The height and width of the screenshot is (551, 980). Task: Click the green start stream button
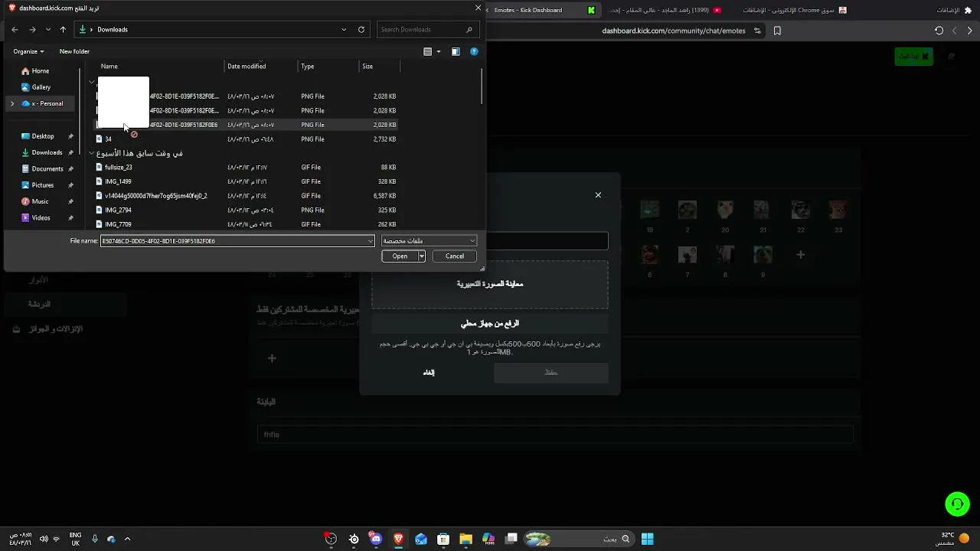tap(914, 57)
